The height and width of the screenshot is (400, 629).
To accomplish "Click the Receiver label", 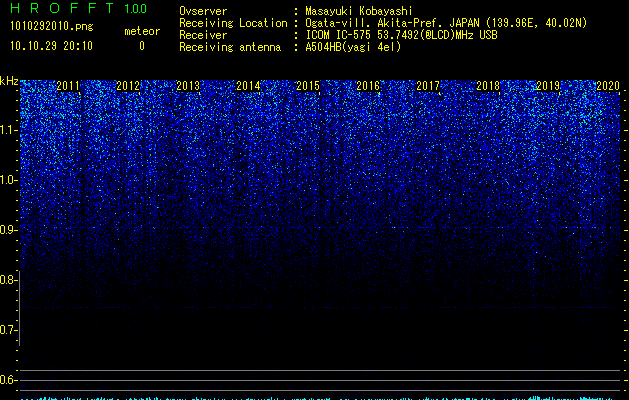I will (x=203, y=35).
